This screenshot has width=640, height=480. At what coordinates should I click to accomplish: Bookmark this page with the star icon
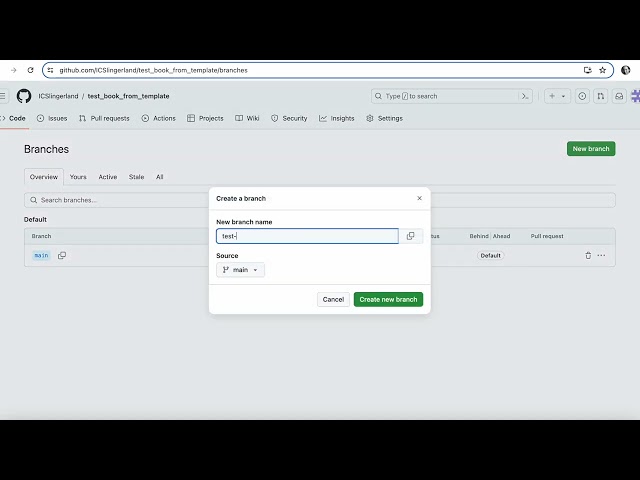(602, 70)
